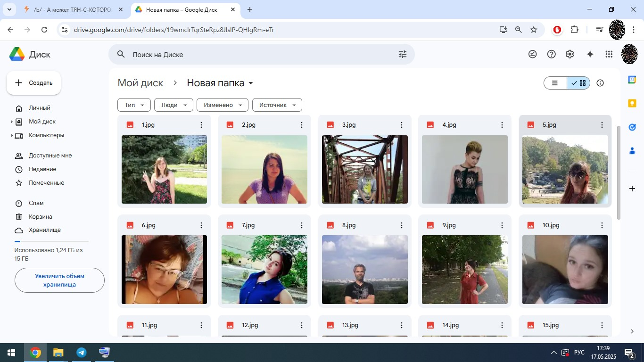This screenshot has width=644, height=362.
Task: Expand the Источник filter dropdown
Action: point(277,105)
